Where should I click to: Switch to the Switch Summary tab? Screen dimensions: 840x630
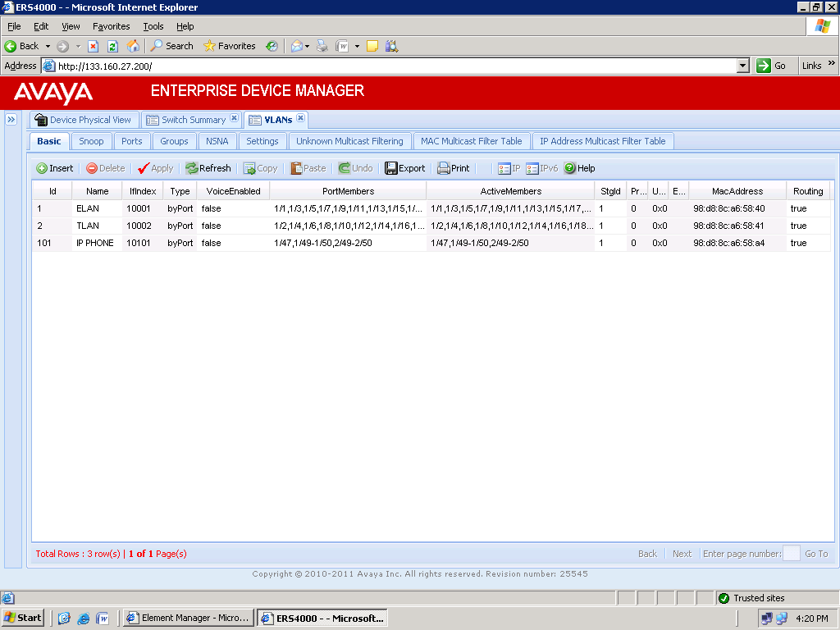click(186, 120)
